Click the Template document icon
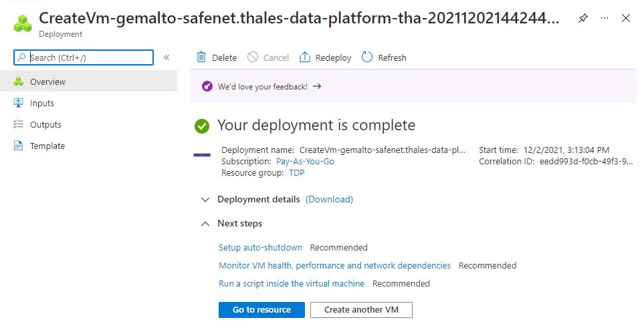Viewport: 644px width, 334px height. (x=19, y=146)
